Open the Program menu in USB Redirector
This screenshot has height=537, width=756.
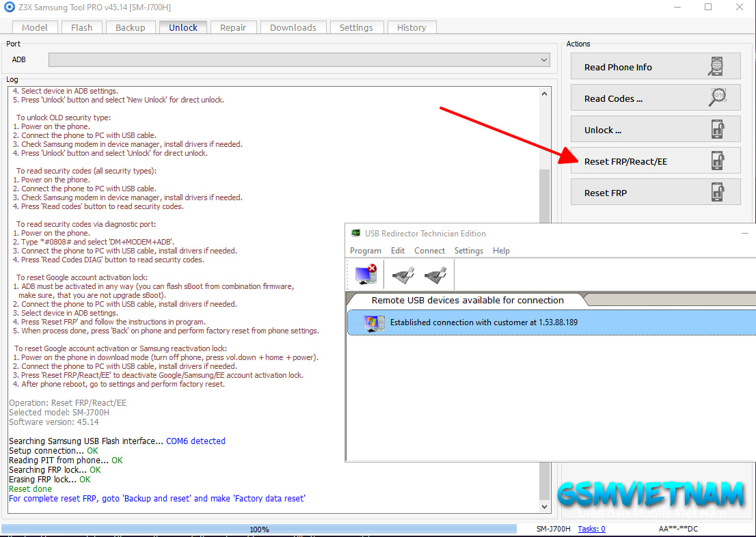tap(366, 251)
